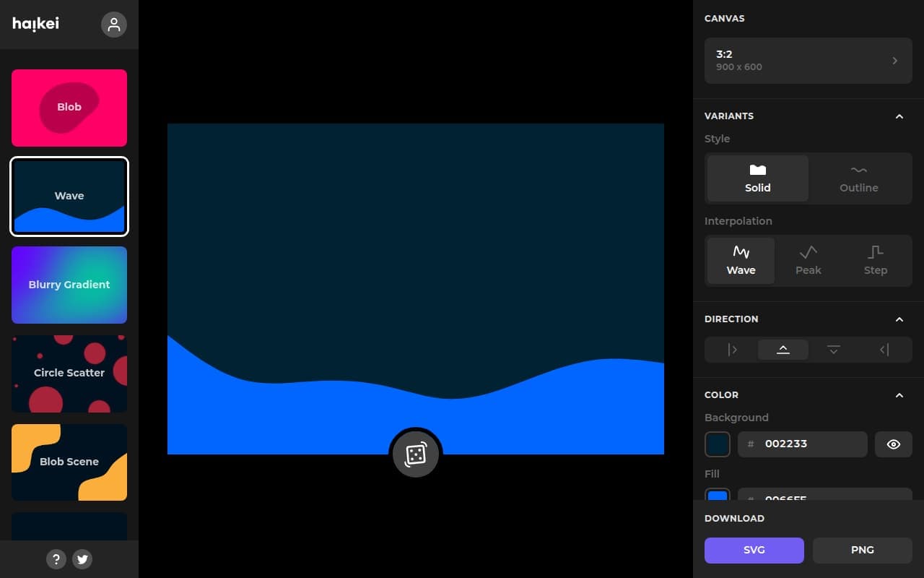Image resolution: width=924 pixels, height=578 pixels.
Task: Select the Blurry Gradient generator
Action: point(69,285)
